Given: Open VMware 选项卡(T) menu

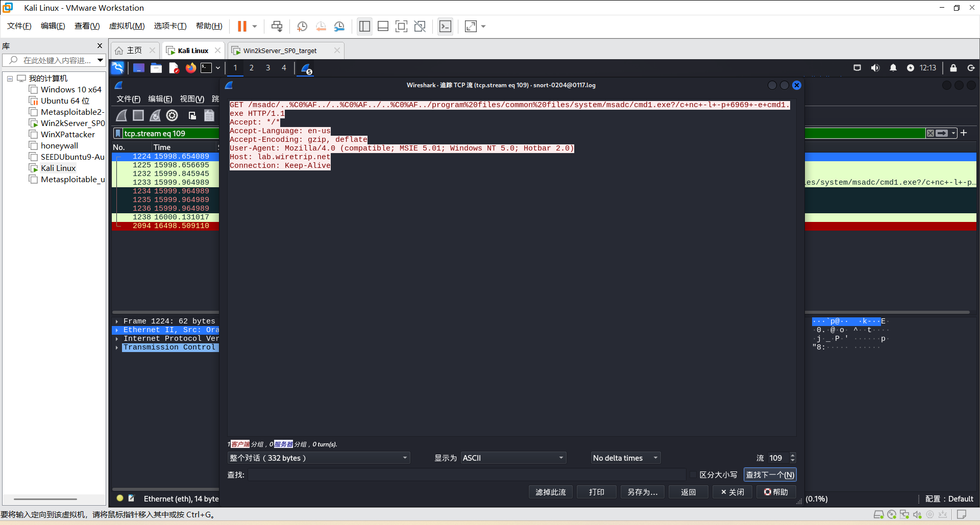Looking at the screenshot, I should click(170, 26).
